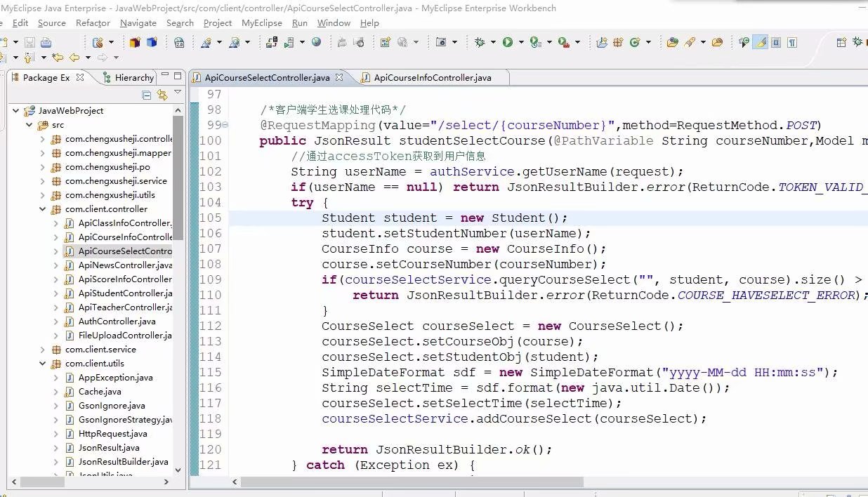Toggle Show Whitespace Characters pilcrow icon
868x497 pixels.
[792, 42]
